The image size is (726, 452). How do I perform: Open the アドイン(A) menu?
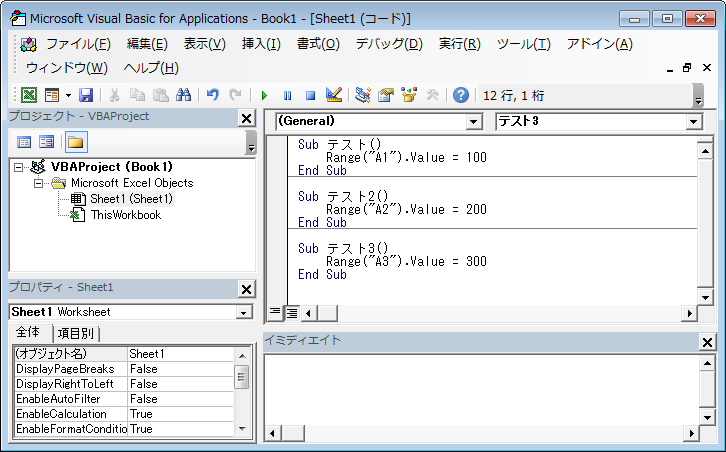pos(600,44)
